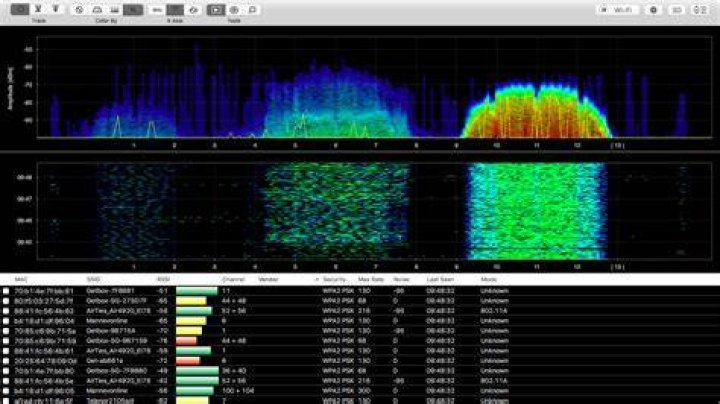Click the bright green band in the waterfall plot
Screen dimensions: 720x404
536,211
